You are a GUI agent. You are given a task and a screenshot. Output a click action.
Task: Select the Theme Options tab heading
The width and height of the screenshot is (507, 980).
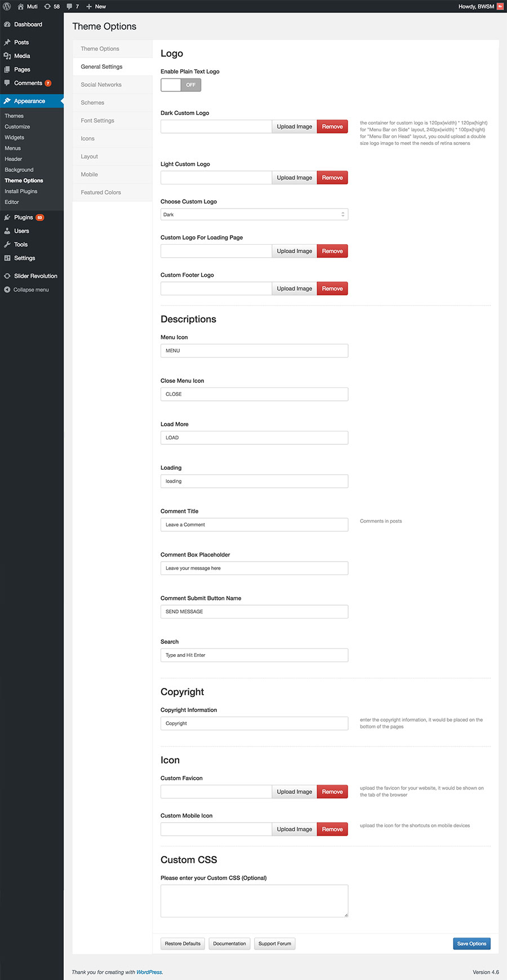pos(113,48)
